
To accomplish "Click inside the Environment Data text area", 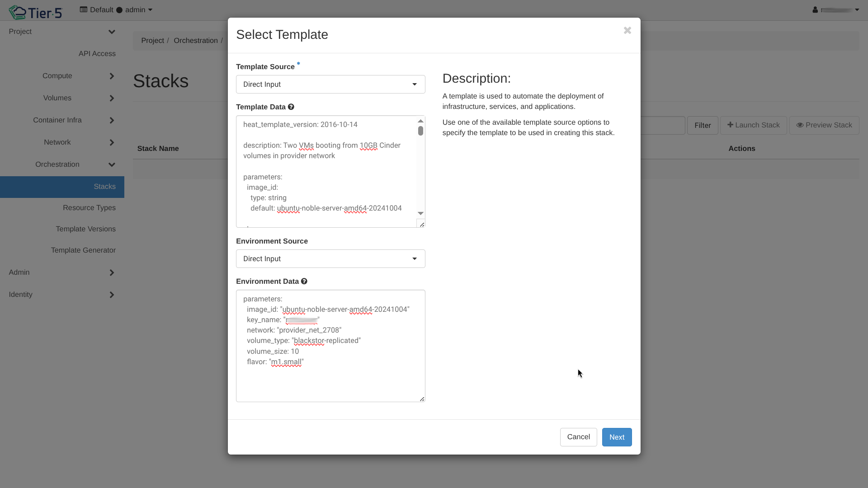I will [330, 380].
